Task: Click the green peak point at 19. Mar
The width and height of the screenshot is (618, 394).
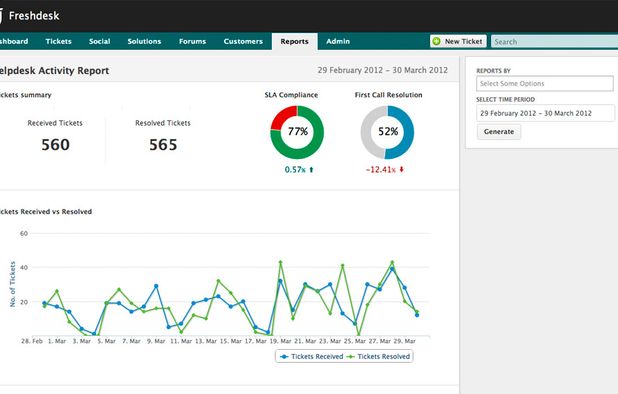Action: click(x=281, y=262)
